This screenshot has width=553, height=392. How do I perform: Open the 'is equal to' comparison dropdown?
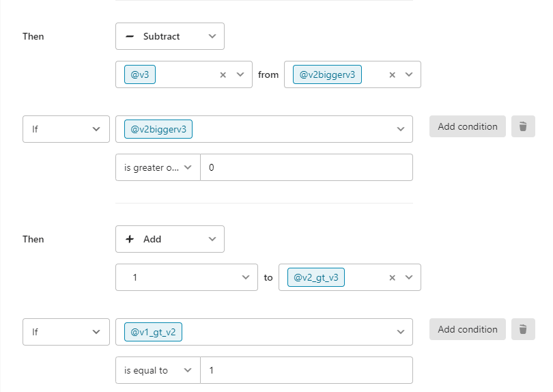tap(158, 370)
